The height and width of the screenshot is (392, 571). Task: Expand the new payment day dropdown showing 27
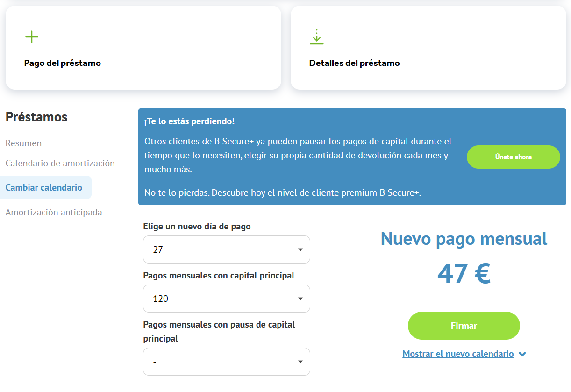(x=226, y=249)
